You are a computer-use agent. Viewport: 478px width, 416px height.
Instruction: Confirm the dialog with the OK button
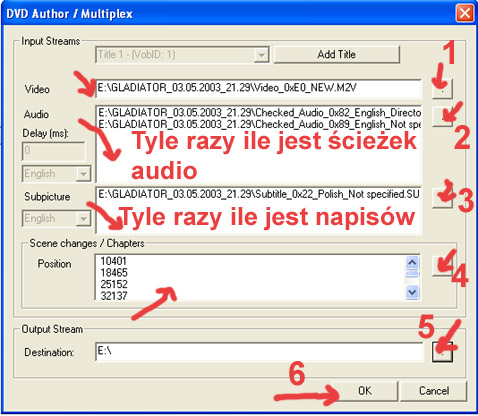tap(364, 391)
